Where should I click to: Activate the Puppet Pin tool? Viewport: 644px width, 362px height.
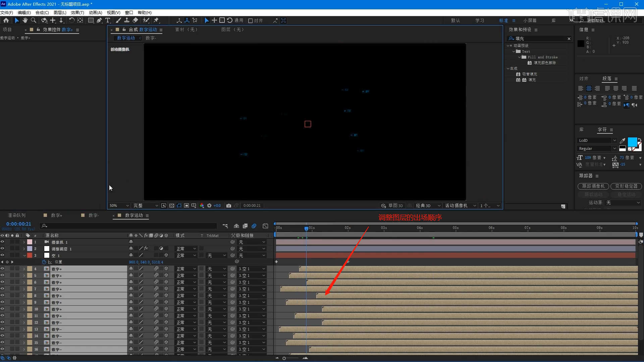click(156, 20)
